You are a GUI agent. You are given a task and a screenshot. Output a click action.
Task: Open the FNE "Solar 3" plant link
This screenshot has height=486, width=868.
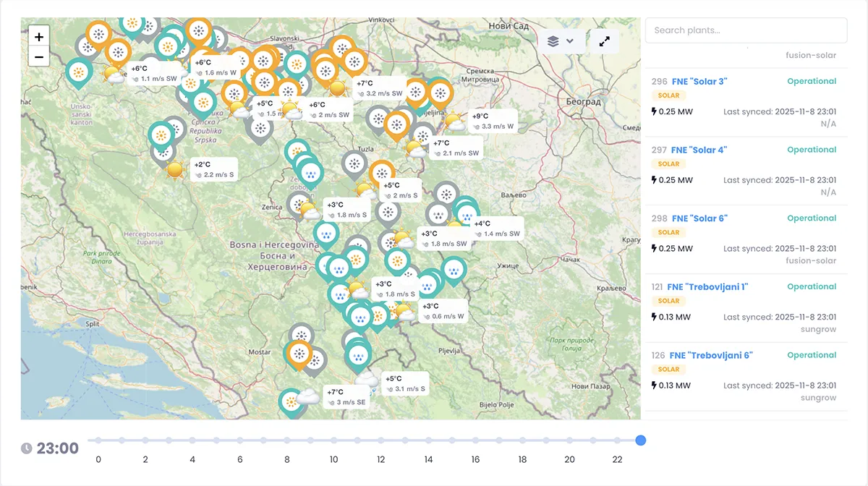coord(698,82)
